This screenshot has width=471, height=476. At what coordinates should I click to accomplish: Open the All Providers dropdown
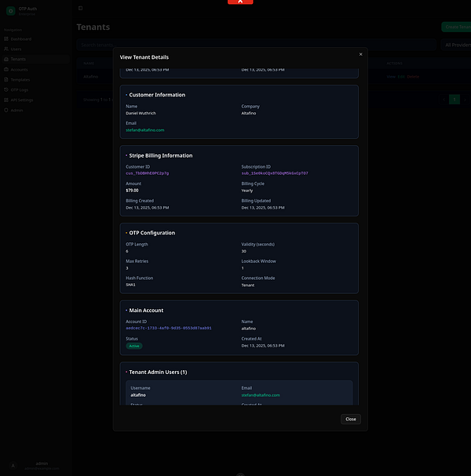pos(456,45)
